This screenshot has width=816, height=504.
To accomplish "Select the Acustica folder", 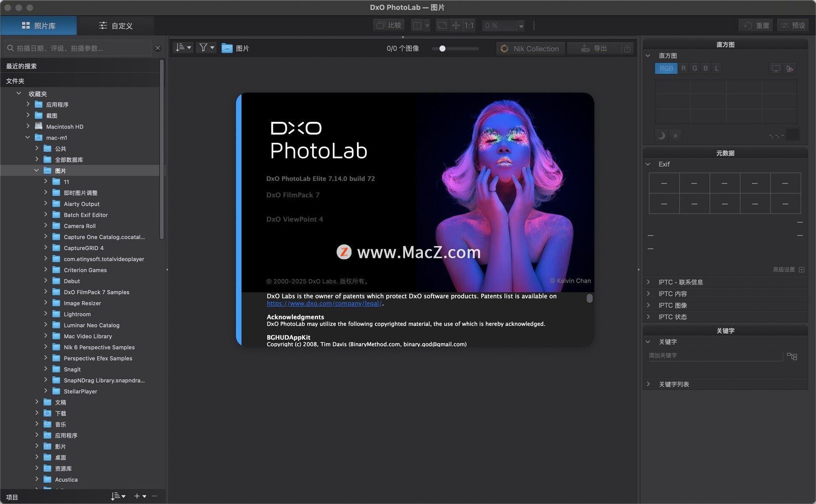I will [x=66, y=480].
